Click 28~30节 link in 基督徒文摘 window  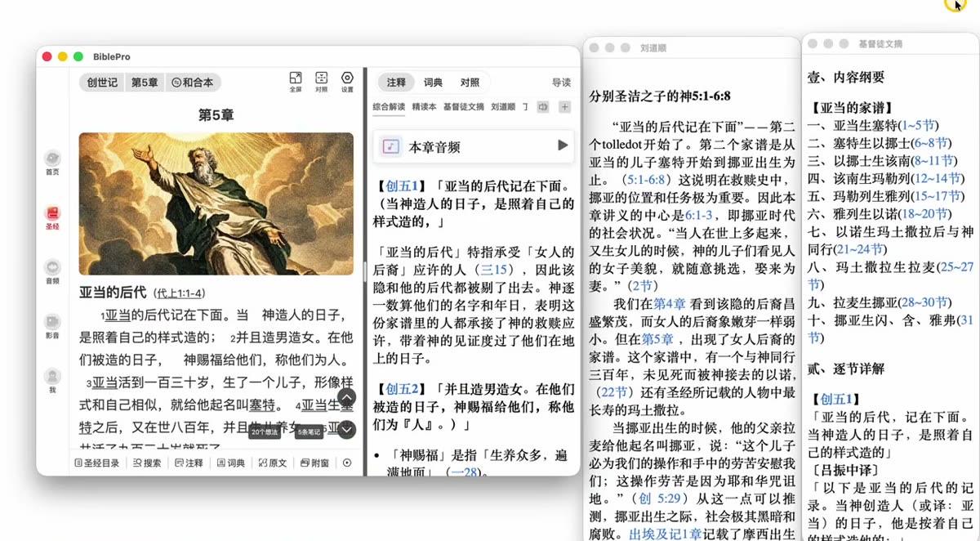(x=924, y=302)
